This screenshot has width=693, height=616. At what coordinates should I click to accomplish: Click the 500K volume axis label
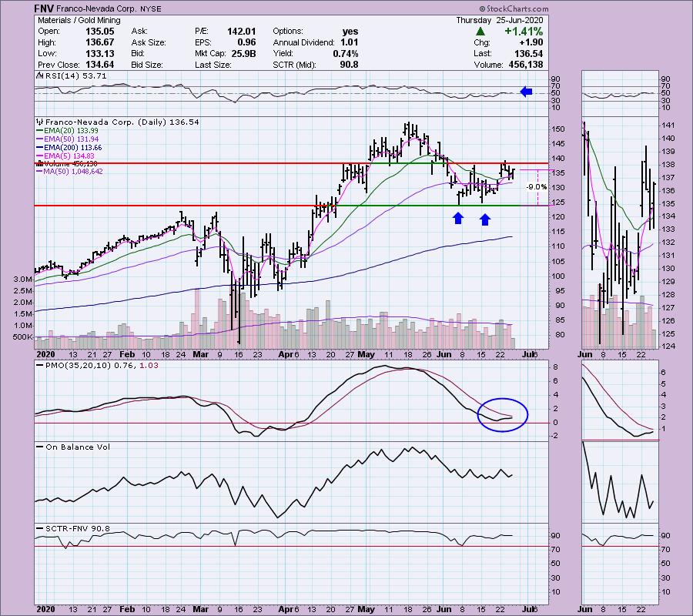click(23, 336)
